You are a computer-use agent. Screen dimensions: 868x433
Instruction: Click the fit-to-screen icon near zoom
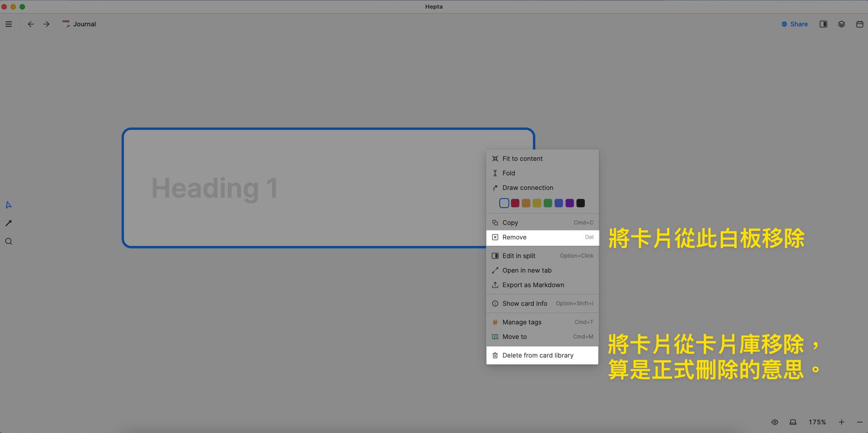pos(793,422)
